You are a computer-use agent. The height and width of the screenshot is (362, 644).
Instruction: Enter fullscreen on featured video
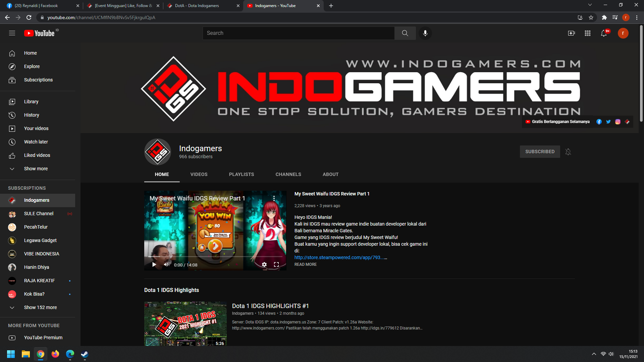coord(276,265)
